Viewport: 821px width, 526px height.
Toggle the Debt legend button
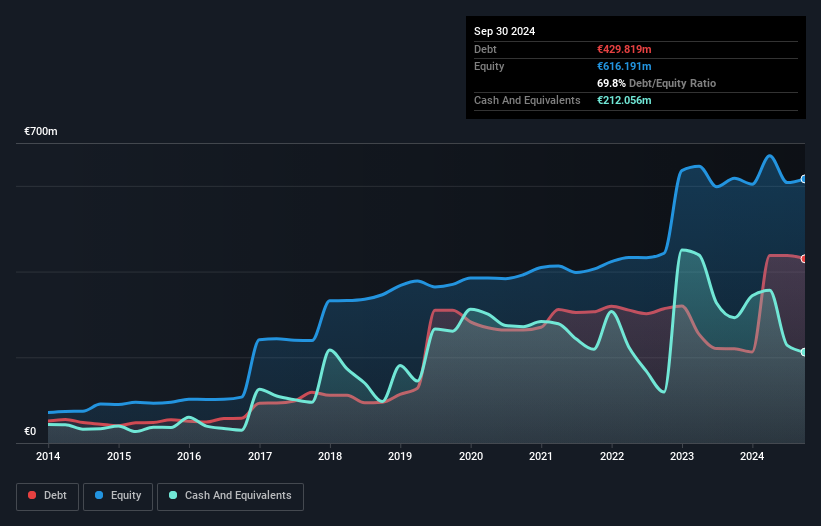point(47,496)
